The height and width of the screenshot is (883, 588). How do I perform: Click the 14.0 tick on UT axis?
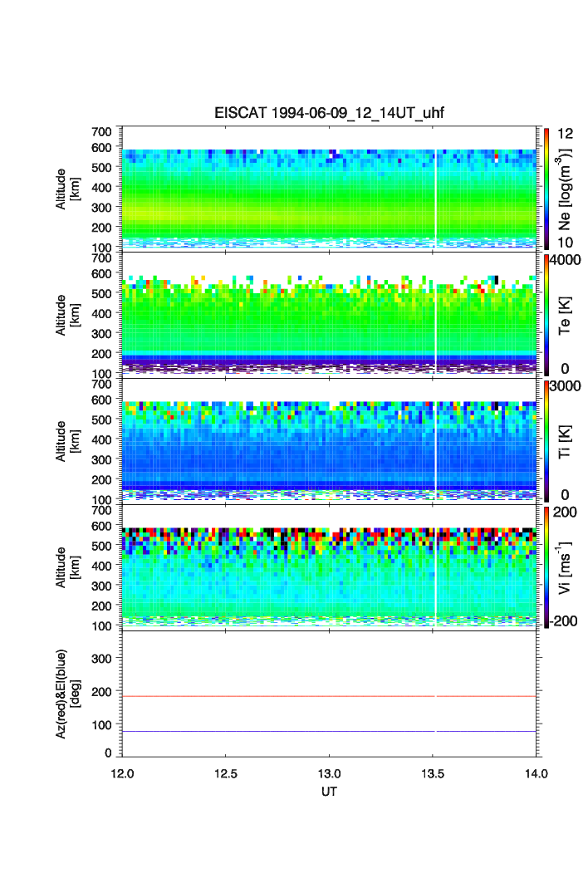click(x=536, y=773)
